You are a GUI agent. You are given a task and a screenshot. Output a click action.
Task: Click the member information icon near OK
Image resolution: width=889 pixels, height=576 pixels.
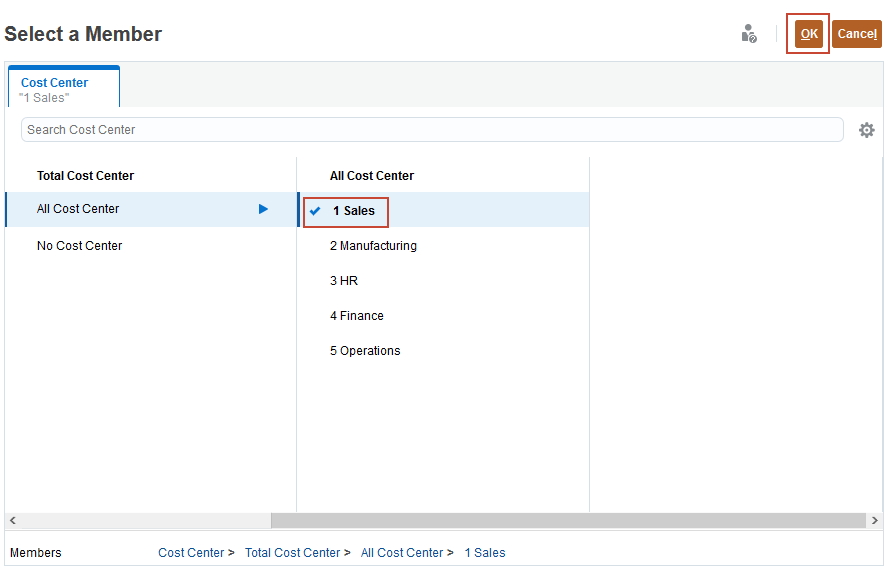749,33
